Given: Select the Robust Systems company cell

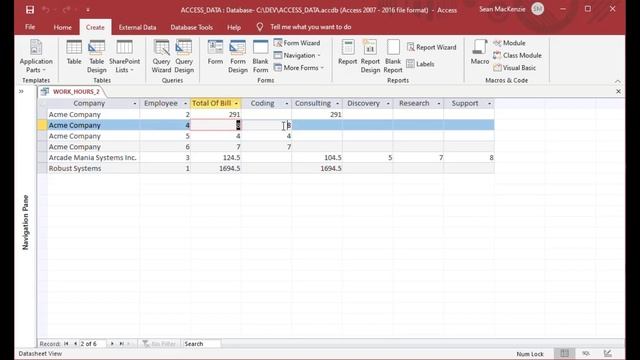Looking at the screenshot, I should point(93,168).
